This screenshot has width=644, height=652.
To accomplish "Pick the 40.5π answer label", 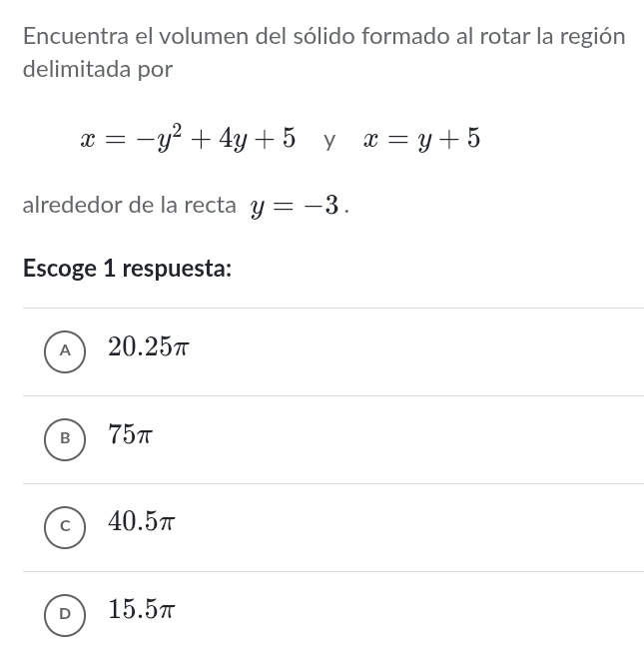I will coord(142,522).
